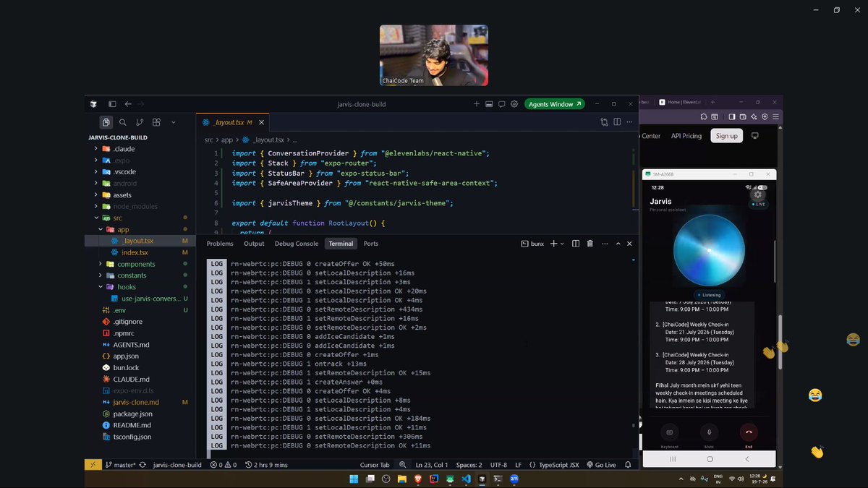This screenshot has height=488, width=868.
Task: Mute the microphone in Jarvis app
Action: click(709, 432)
